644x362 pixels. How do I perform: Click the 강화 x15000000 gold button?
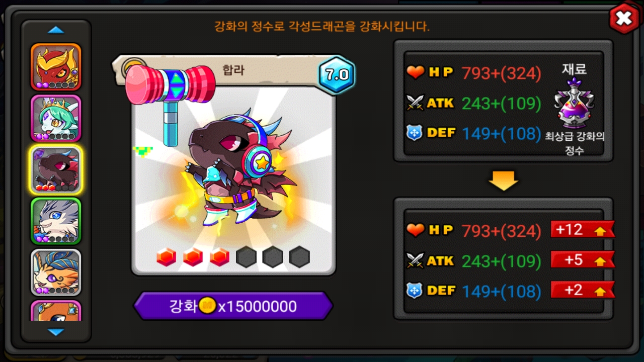(x=233, y=306)
